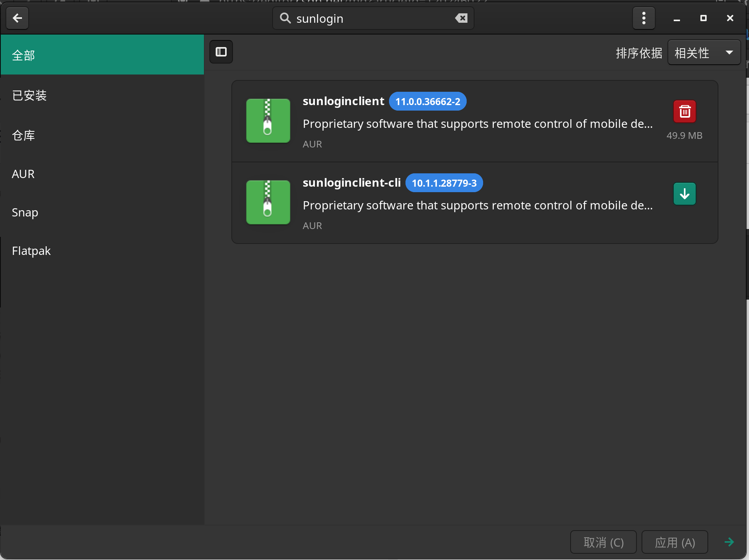This screenshot has width=749, height=560.
Task: Select the 已安装 category
Action: (102, 95)
